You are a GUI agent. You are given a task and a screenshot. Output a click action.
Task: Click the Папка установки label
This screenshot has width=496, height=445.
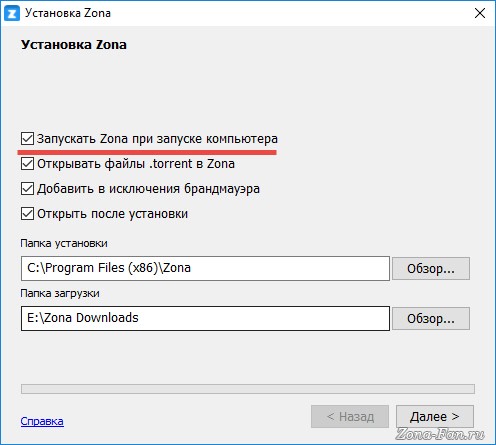tap(64, 243)
